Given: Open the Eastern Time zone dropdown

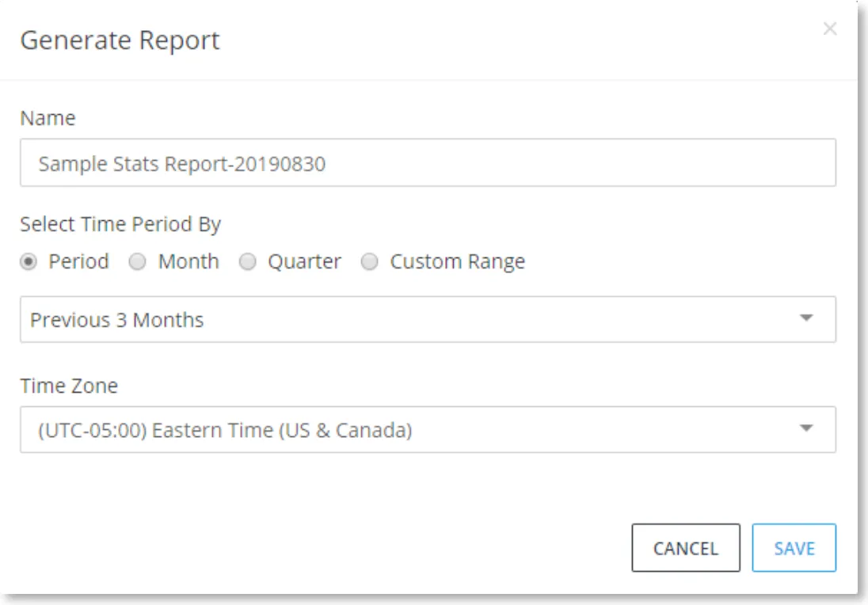Looking at the screenshot, I should (428, 429).
